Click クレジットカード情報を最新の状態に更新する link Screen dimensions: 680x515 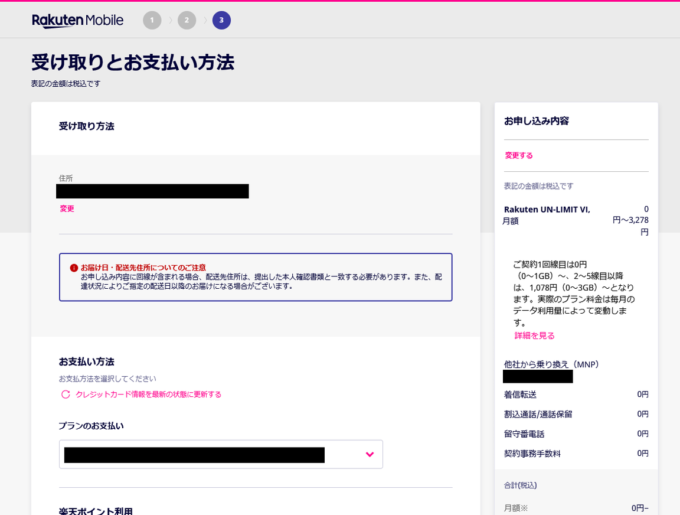click(148, 394)
